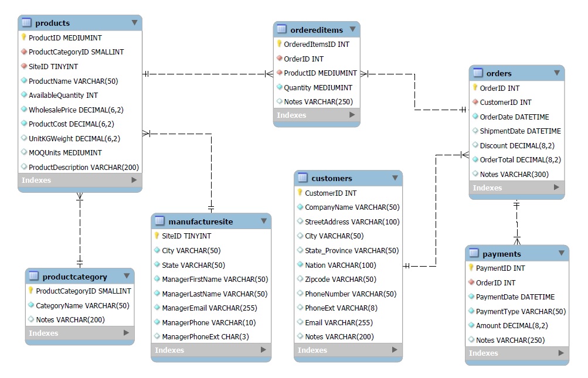The width and height of the screenshot is (588, 378).
Task: Click the customers table icon
Action: (303, 178)
